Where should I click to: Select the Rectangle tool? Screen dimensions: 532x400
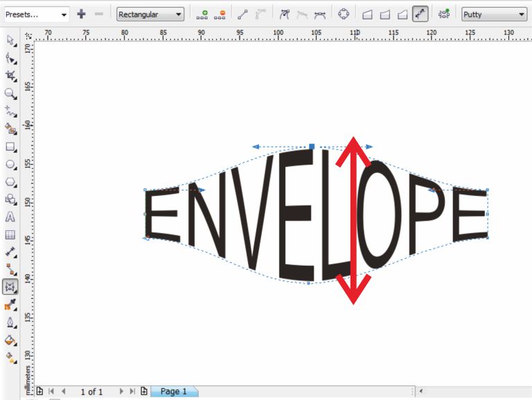coord(10,147)
